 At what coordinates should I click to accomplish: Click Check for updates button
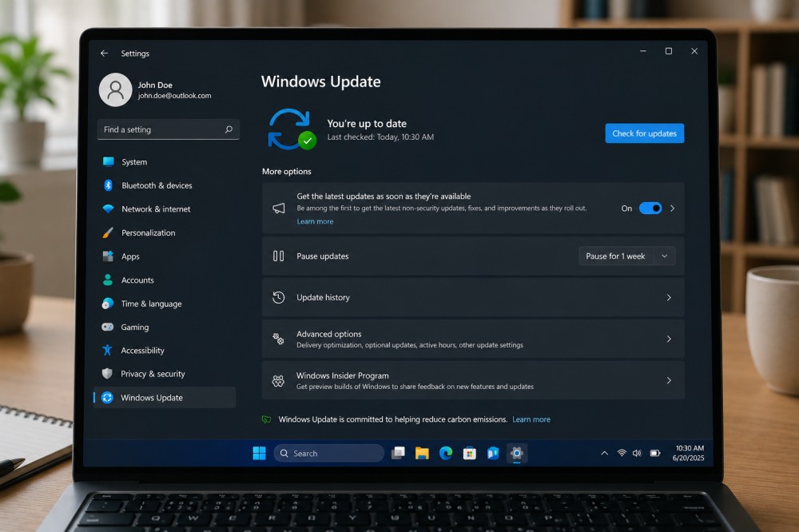tap(645, 133)
